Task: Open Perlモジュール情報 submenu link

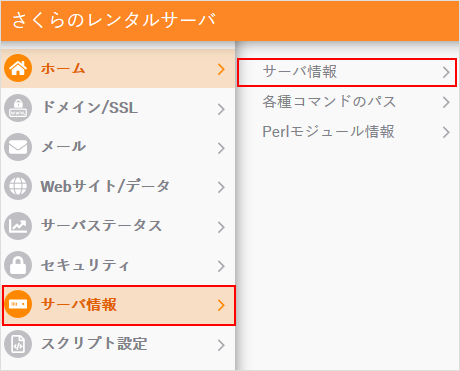Action: pyautogui.click(x=347, y=132)
